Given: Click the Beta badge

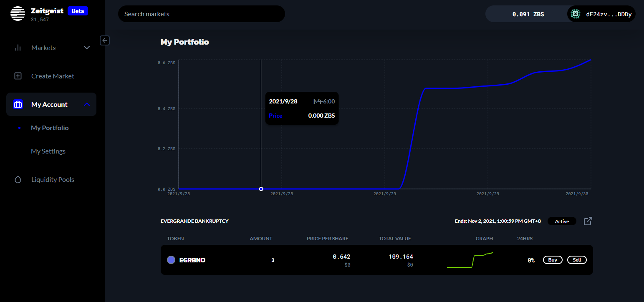Looking at the screenshot, I should tap(78, 11).
